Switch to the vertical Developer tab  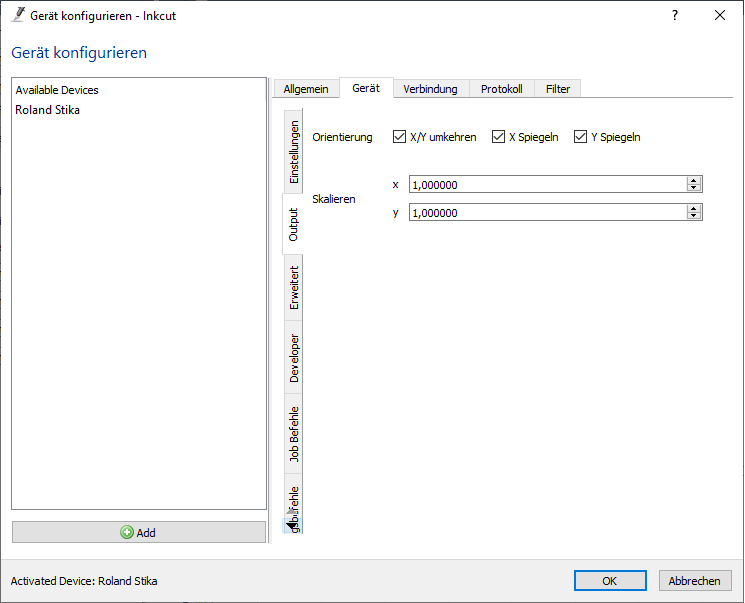[x=294, y=359]
